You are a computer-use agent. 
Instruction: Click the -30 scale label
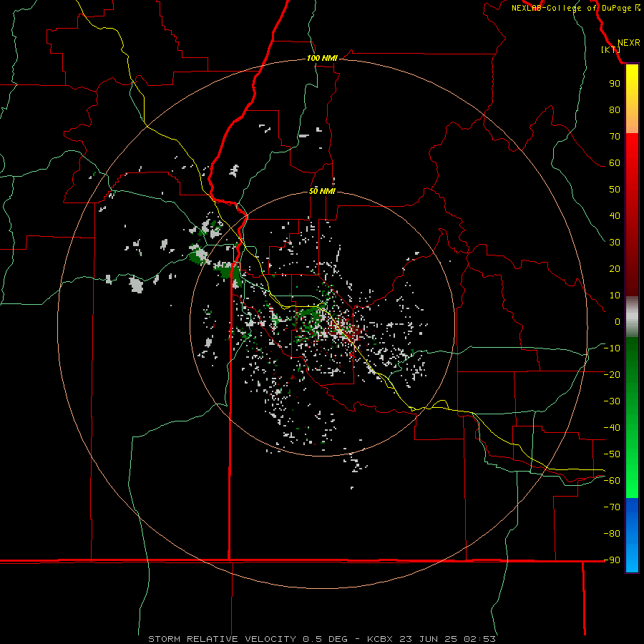pos(612,401)
